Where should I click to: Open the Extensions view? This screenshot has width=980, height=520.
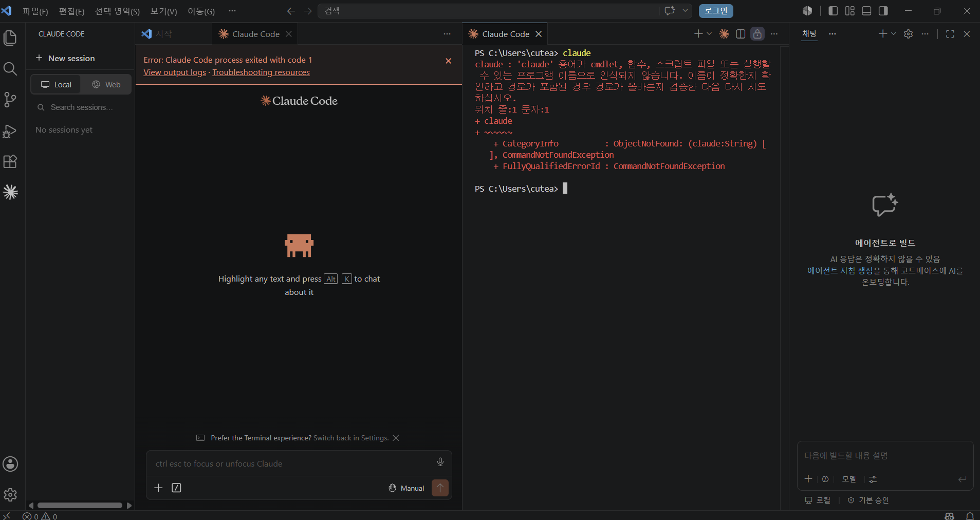(x=10, y=162)
